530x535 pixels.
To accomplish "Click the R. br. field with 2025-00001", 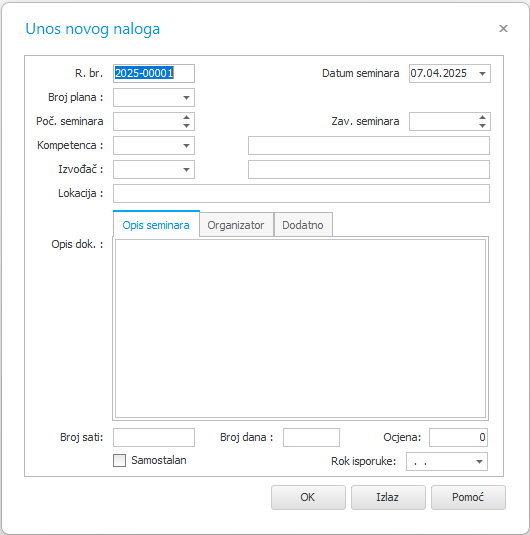I will point(154,73).
